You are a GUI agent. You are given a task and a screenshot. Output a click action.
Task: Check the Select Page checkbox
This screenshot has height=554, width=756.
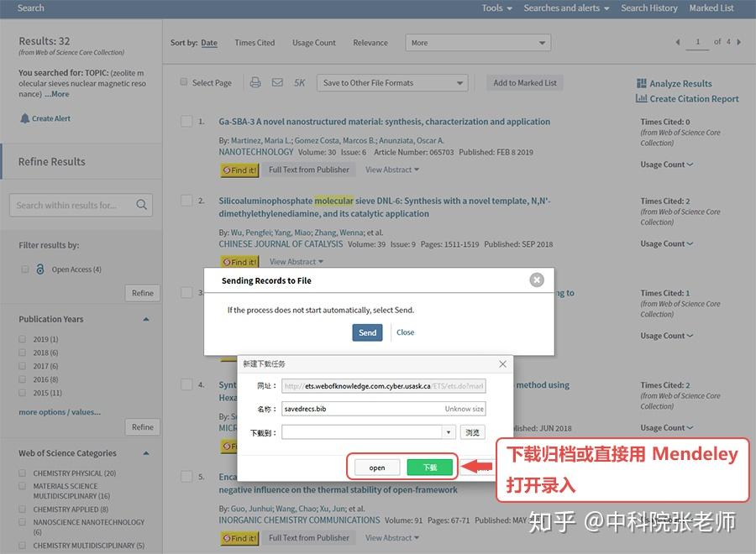[x=184, y=82]
